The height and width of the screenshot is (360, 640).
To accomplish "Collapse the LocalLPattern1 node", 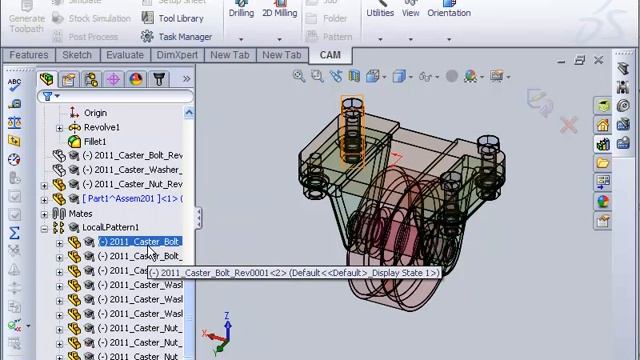I will [x=44, y=229].
